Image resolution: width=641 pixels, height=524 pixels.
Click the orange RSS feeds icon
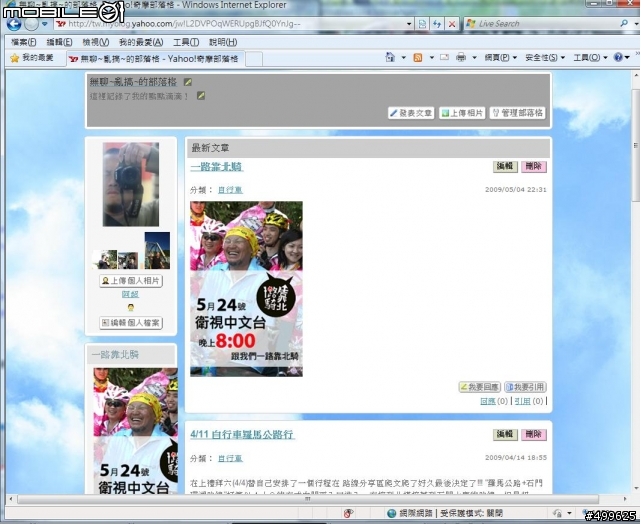click(418, 58)
